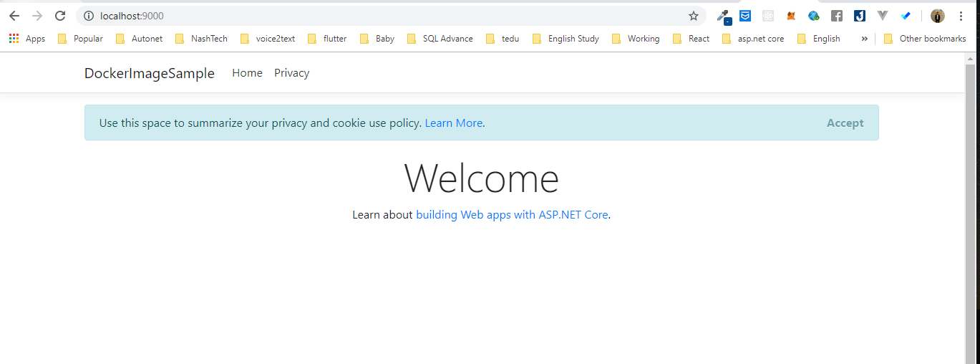The height and width of the screenshot is (364, 980).
Task: Bookmark this page with the star icon
Action: pos(693,16)
